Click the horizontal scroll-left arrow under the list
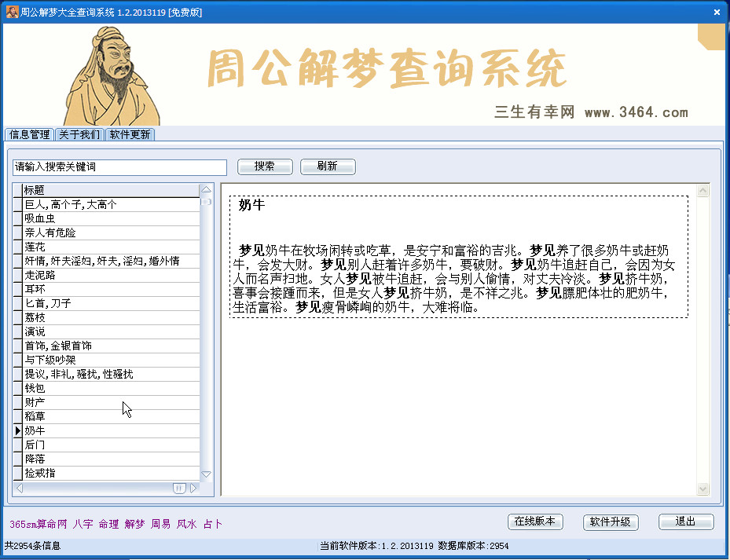The height and width of the screenshot is (560, 730). [x=19, y=488]
